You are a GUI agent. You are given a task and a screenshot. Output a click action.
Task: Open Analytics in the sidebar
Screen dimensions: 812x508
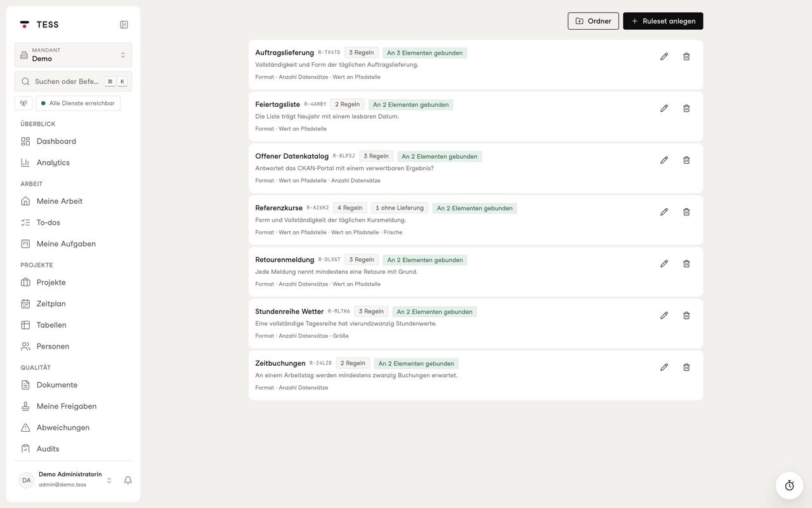pyautogui.click(x=73, y=163)
